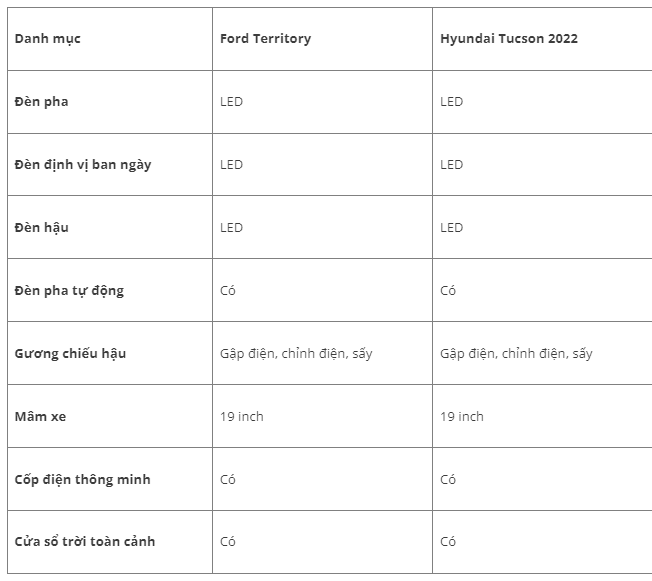Select the 'Ford Territory' column header
Image resolution: width=652 pixels, height=581 pixels.
[265, 39]
